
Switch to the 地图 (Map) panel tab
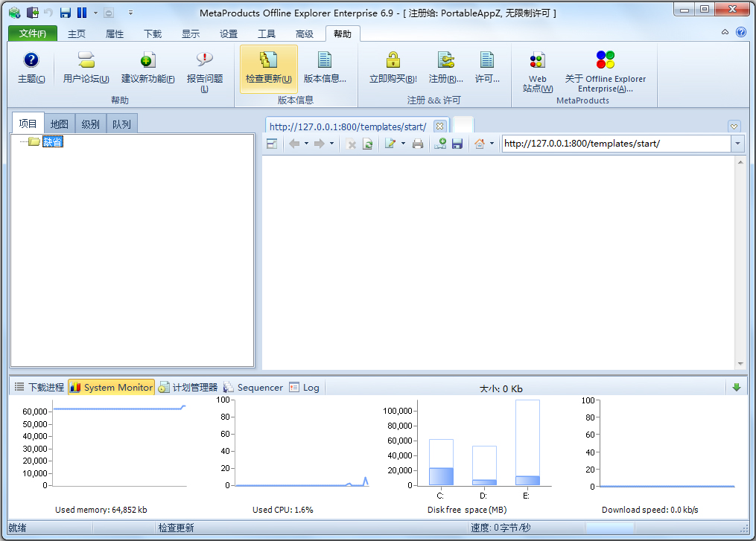[60, 124]
